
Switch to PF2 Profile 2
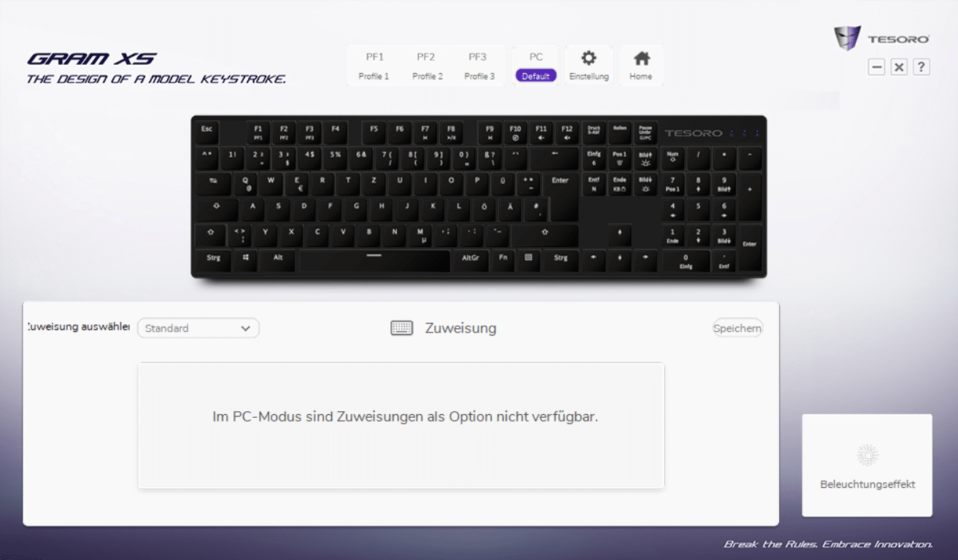427,66
